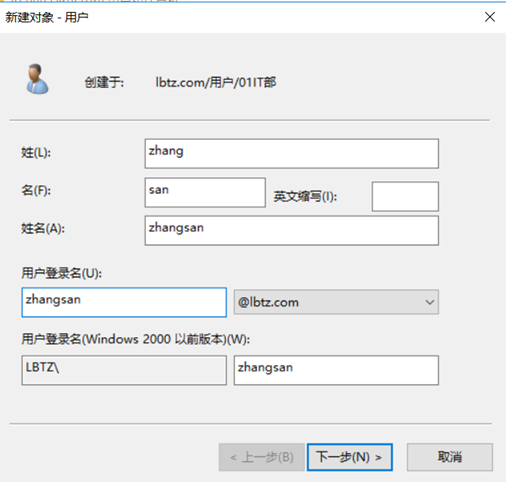Open the @lbtz.com domain suffix dropdown
This screenshot has height=482, width=506.
(336, 302)
